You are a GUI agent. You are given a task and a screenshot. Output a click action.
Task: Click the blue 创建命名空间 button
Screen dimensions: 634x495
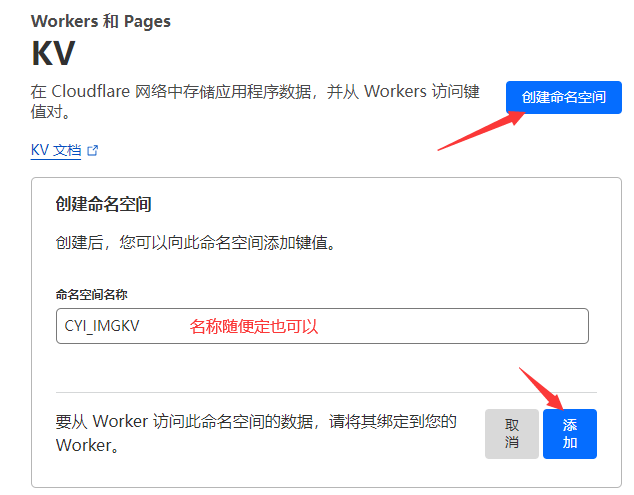point(564,98)
